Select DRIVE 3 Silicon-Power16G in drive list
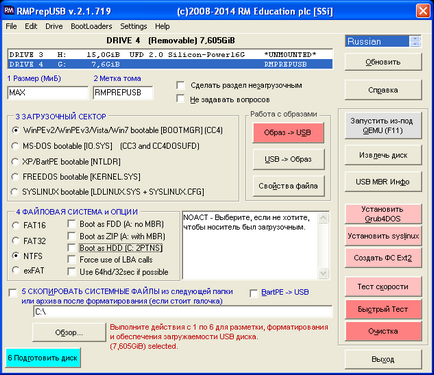The width and height of the screenshot is (434, 375). click(170, 54)
